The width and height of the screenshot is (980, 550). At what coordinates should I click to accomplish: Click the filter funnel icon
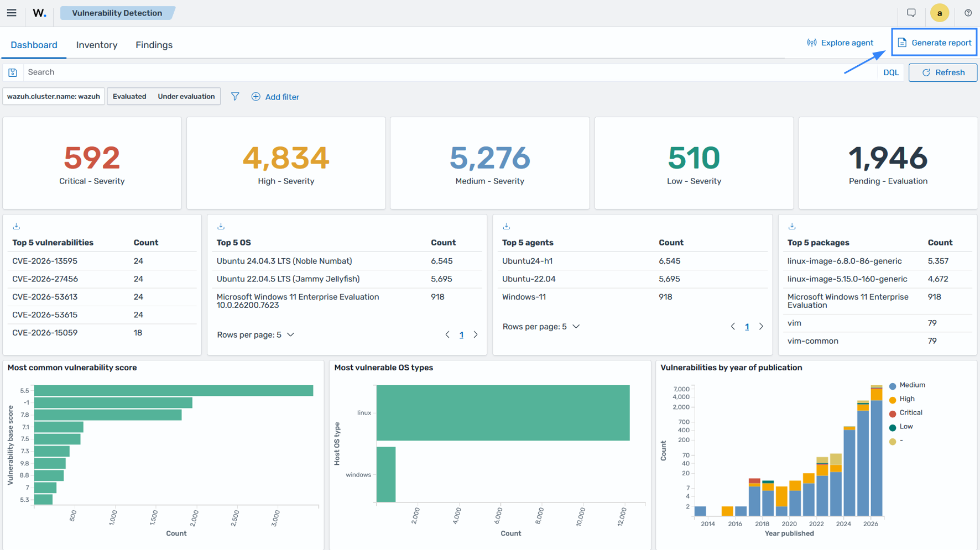point(235,96)
